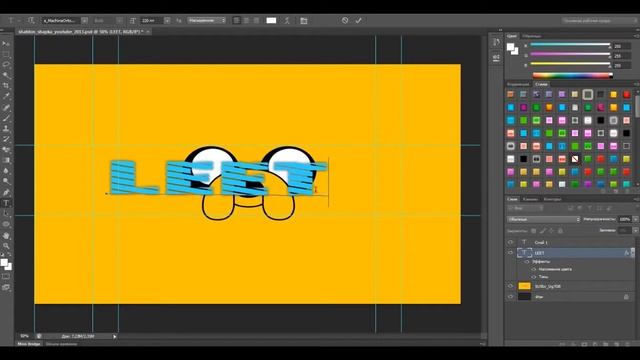Open the Character and Paragraph panel
The height and width of the screenshot is (360, 640).
(304, 20)
